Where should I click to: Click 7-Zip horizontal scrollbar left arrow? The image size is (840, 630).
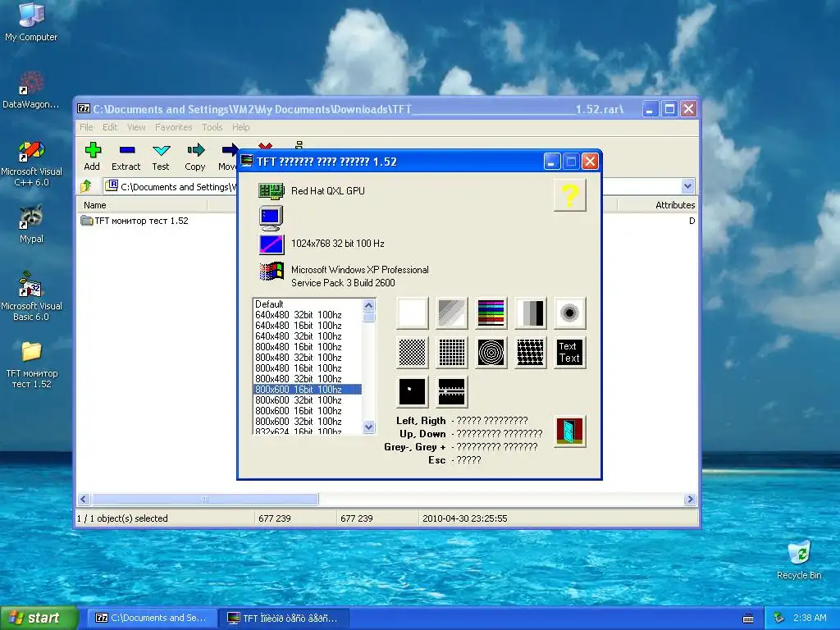coord(83,500)
